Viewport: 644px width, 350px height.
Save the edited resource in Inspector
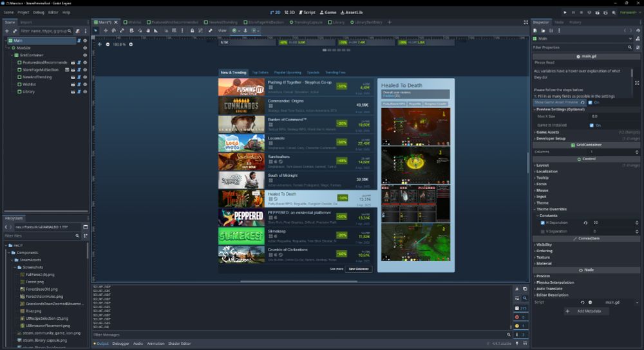tap(551, 30)
